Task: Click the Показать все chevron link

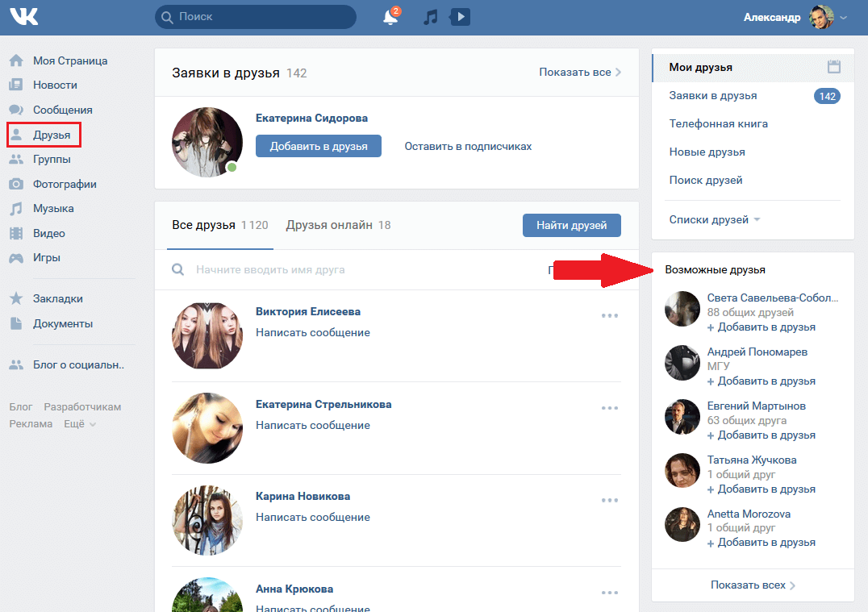Action: pos(580,72)
